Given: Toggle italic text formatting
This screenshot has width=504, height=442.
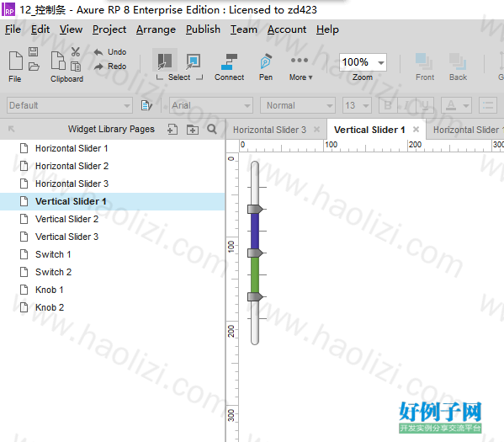Looking at the screenshot, I should point(406,105).
